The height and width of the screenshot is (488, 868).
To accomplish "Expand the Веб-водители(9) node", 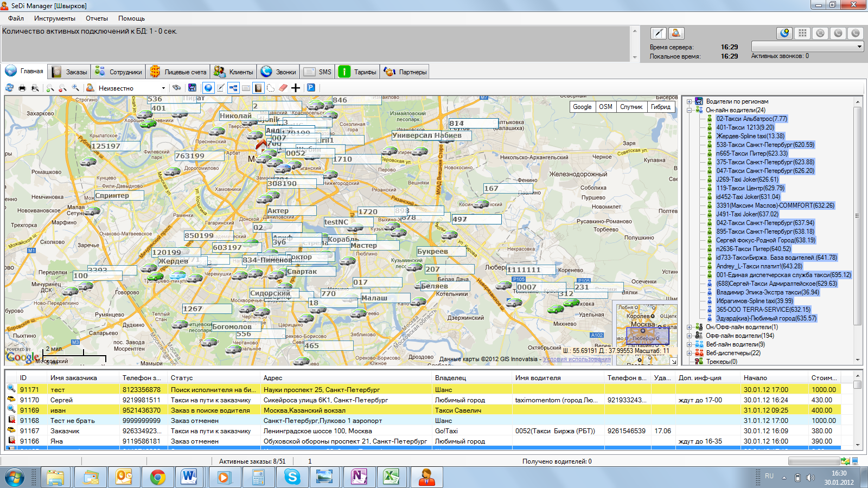I will pos(689,344).
